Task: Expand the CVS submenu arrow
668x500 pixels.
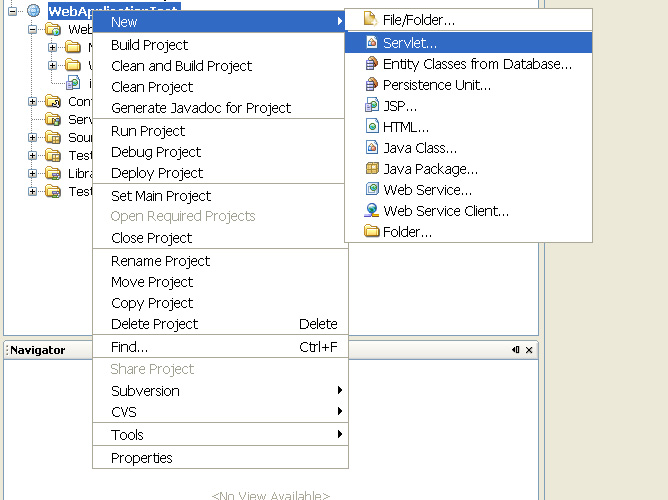Action: tap(340, 411)
